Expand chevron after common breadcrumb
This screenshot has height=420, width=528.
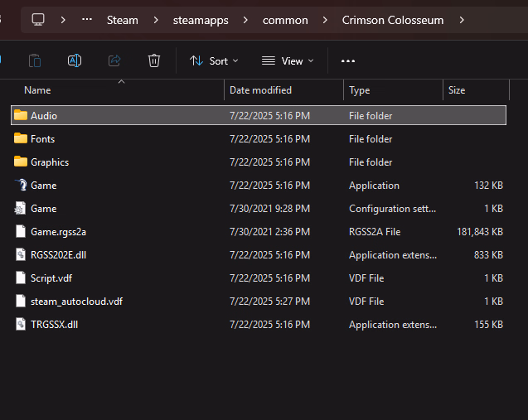click(x=325, y=20)
